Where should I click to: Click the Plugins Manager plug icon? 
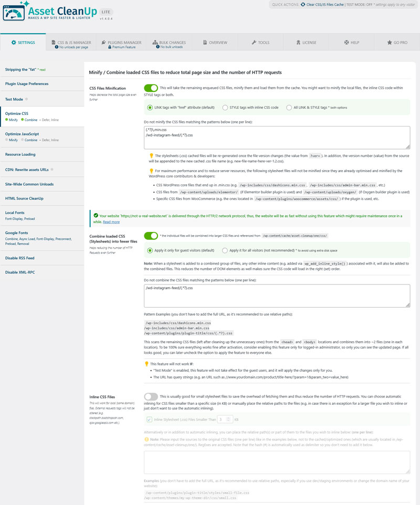[104, 43]
